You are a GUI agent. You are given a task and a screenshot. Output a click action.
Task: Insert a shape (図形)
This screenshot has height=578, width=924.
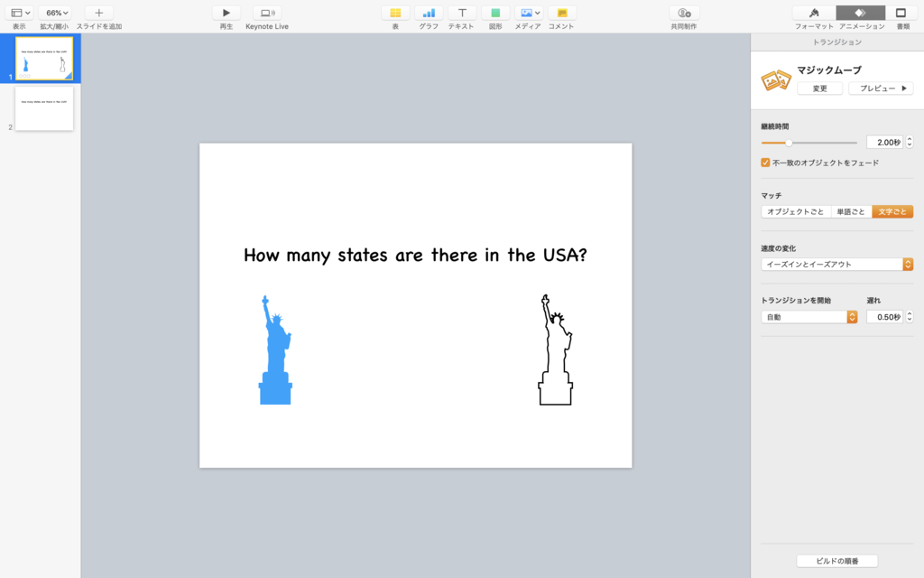pos(495,13)
